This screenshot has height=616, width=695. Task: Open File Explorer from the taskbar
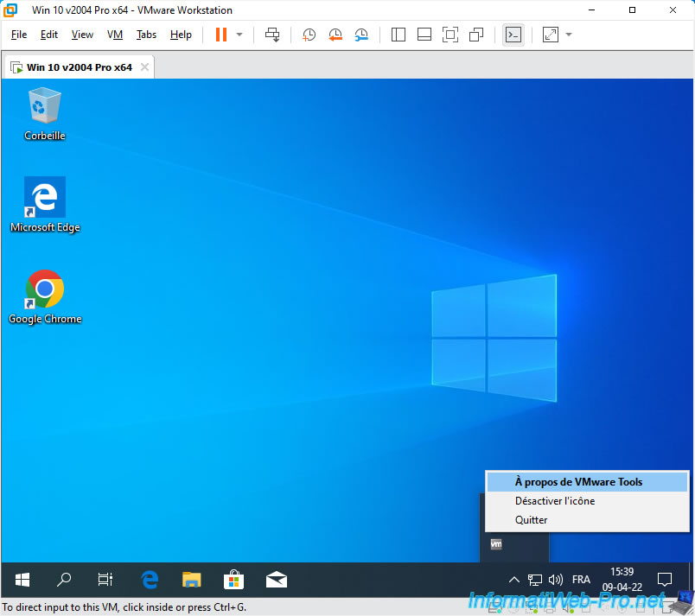click(192, 580)
